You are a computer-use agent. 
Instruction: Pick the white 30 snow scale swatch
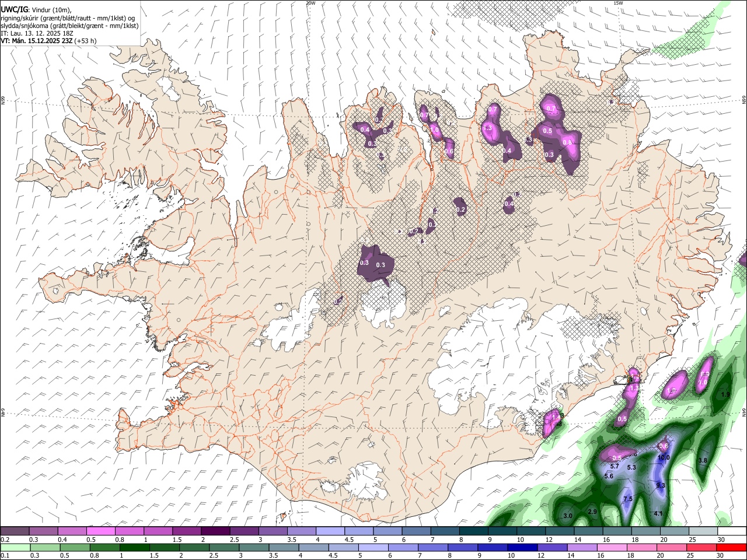732,531
